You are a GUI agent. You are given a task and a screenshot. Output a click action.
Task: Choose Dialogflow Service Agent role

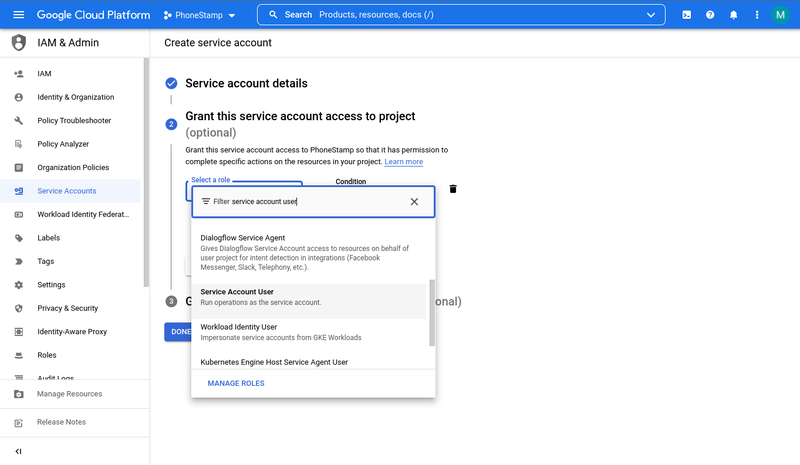click(309, 252)
